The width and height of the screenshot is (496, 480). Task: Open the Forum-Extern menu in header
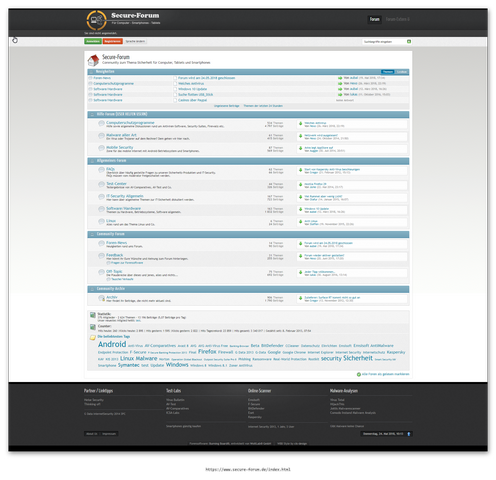click(x=397, y=19)
